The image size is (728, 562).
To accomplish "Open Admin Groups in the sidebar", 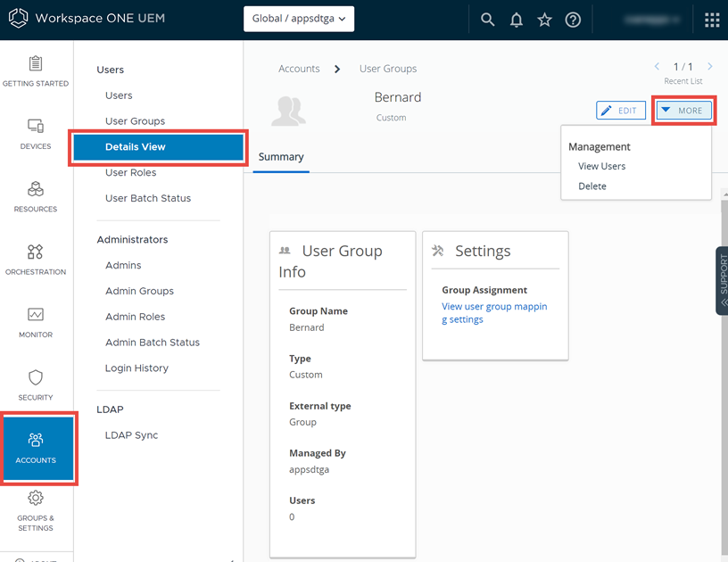I will [139, 291].
